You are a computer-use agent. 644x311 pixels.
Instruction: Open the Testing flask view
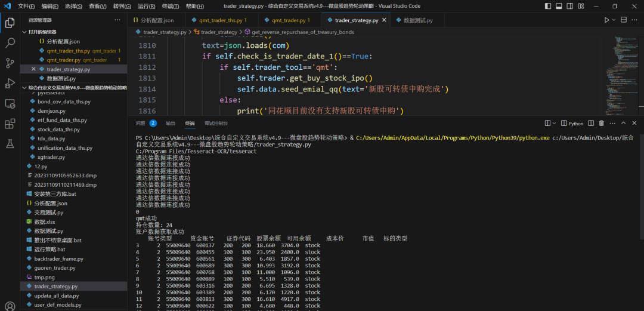pyautogui.click(x=10, y=143)
